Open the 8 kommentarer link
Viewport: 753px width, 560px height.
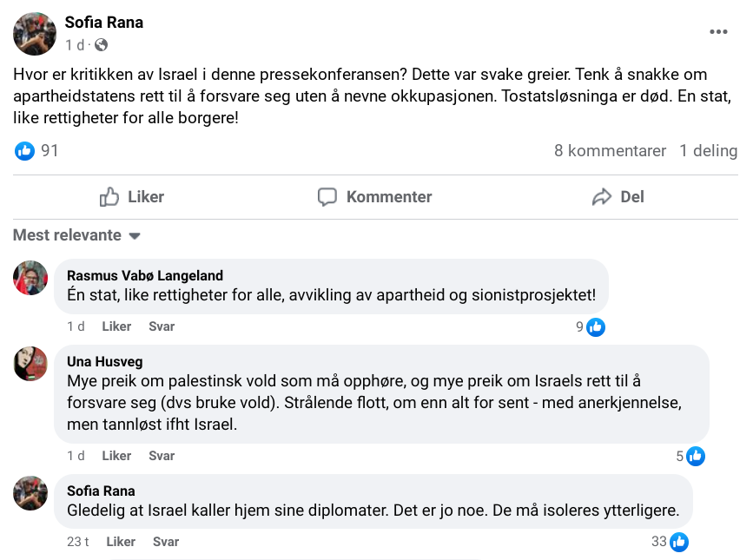point(610,151)
